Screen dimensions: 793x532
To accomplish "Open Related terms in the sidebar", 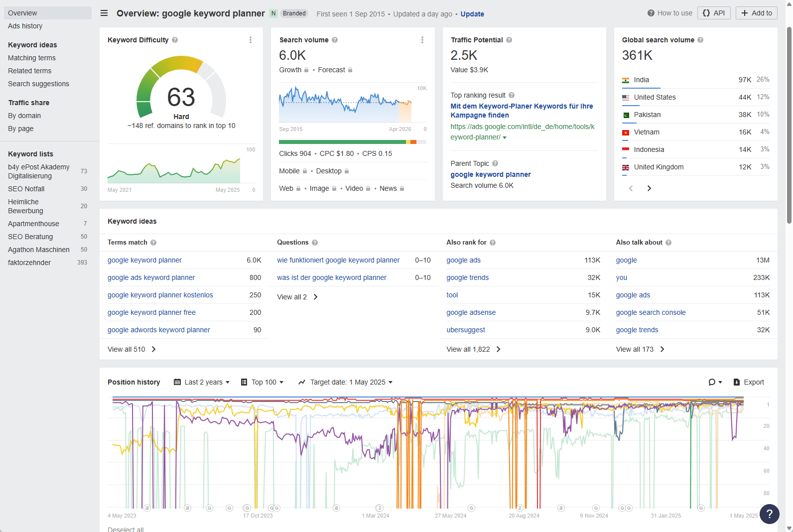I will click(30, 71).
